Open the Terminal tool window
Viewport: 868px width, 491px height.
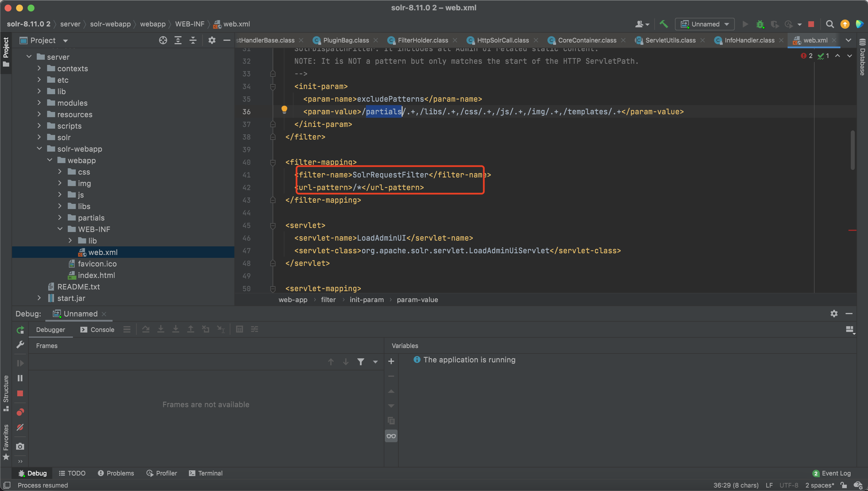pos(206,473)
